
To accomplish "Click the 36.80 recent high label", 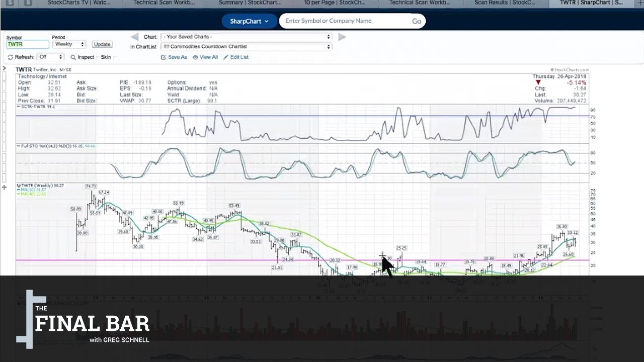I will point(561,227).
